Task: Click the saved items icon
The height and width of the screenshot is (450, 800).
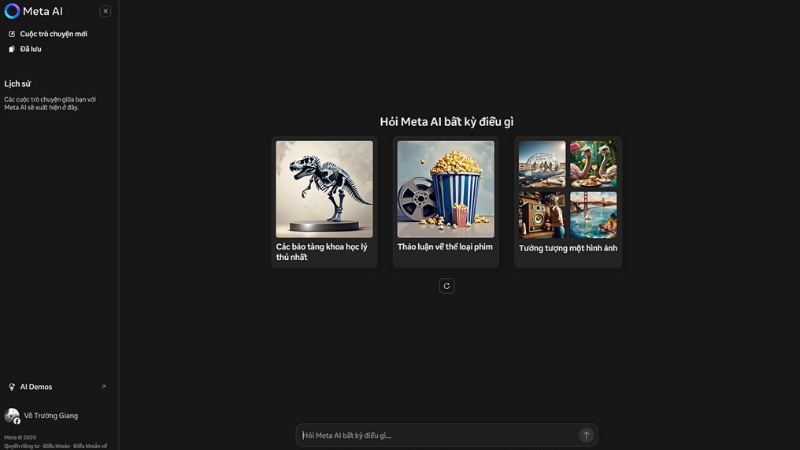Action: pos(12,49)
